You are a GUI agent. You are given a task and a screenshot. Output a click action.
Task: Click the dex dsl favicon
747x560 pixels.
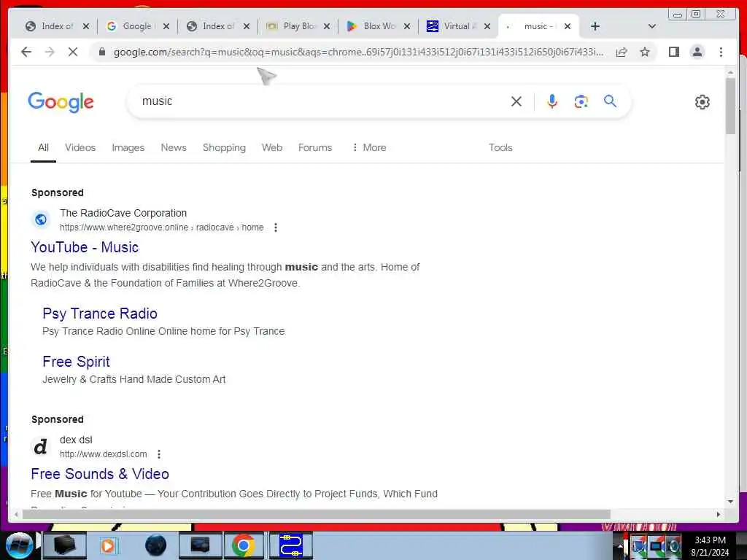pyautogui.click(x=41, y=447)
